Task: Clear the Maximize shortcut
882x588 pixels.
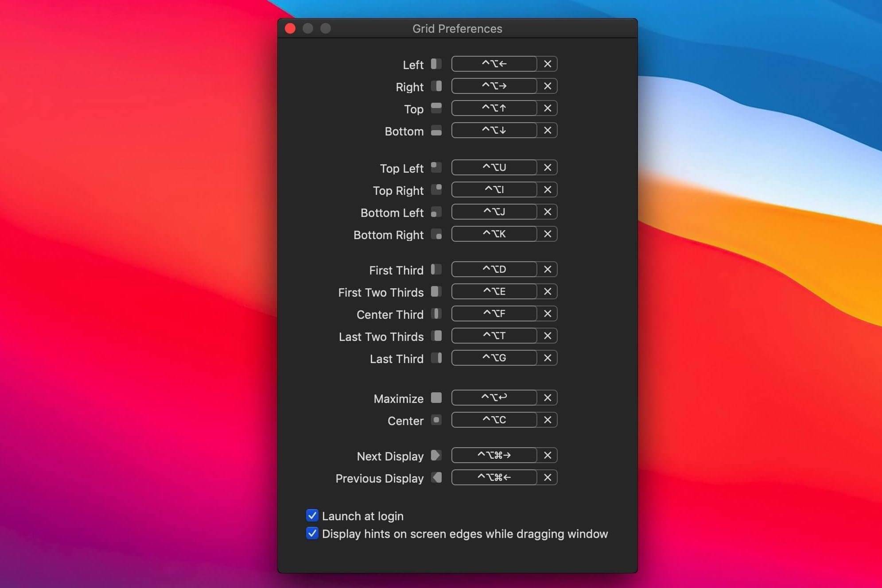Action: (x=548, y=398)
